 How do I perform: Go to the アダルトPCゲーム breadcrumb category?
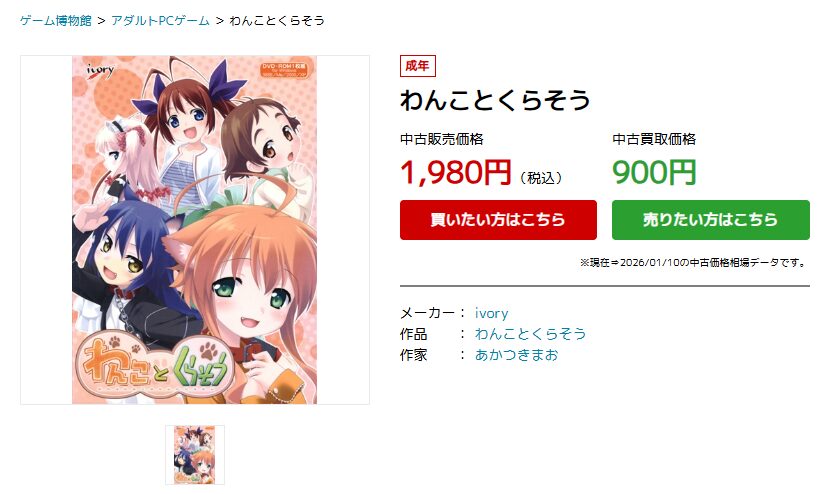pyautogui.click(x=160, y=21)
